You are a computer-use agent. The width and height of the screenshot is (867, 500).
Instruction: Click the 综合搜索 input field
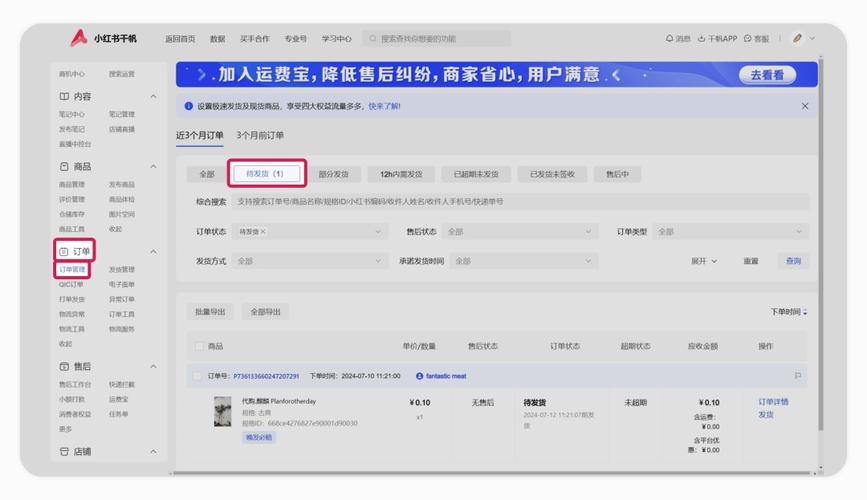click(520, 202)
